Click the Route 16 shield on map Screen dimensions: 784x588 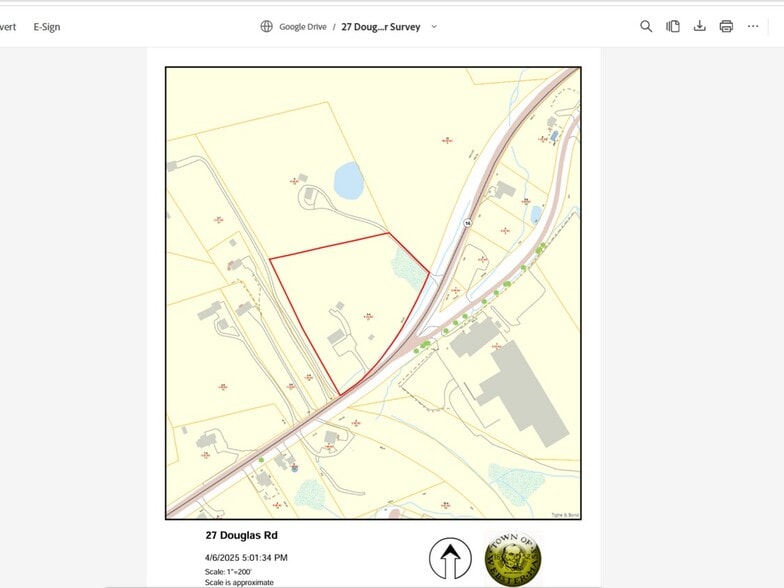467,223
